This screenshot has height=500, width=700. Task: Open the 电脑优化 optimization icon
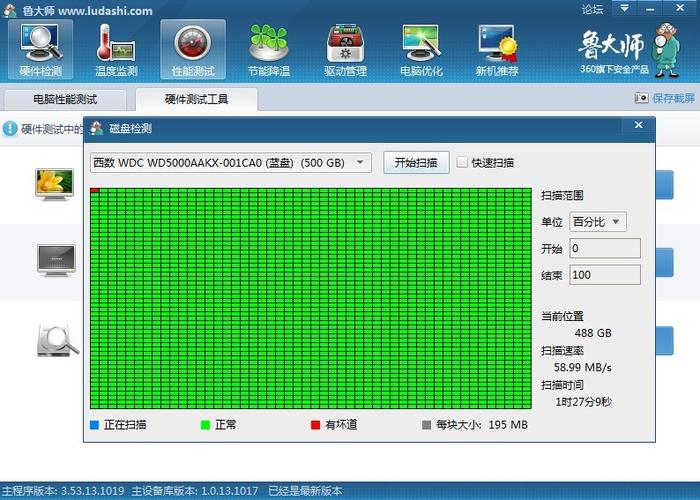tap(421, 50)
